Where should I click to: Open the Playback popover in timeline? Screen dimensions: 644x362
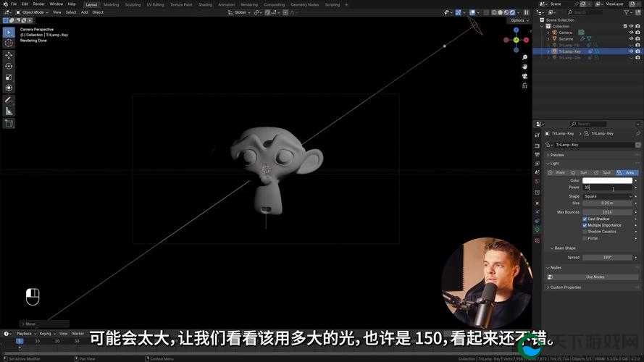pos(26,334)
